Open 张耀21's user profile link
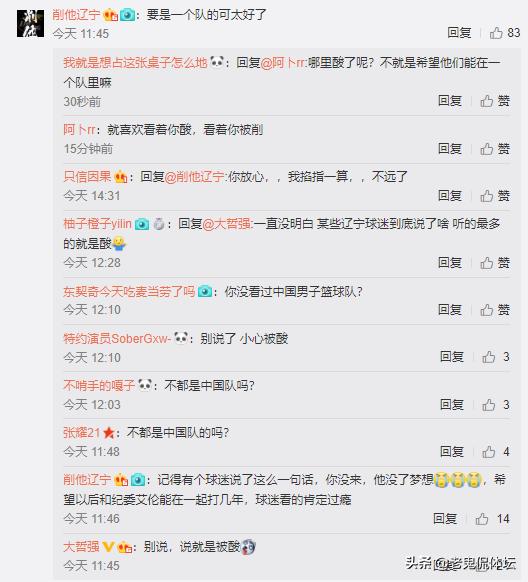 (x=82, y=432)
